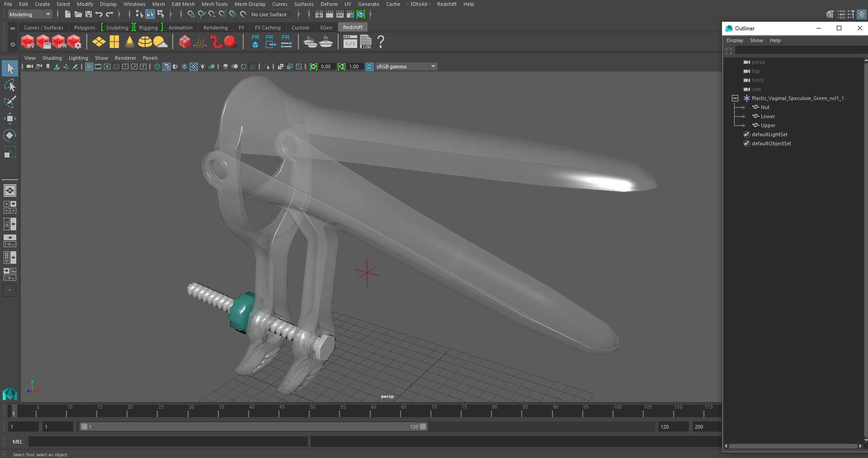The width and height of the screenshot is (868, 458).
Task: Toggle viewport grid display
Action: [89, 67]
